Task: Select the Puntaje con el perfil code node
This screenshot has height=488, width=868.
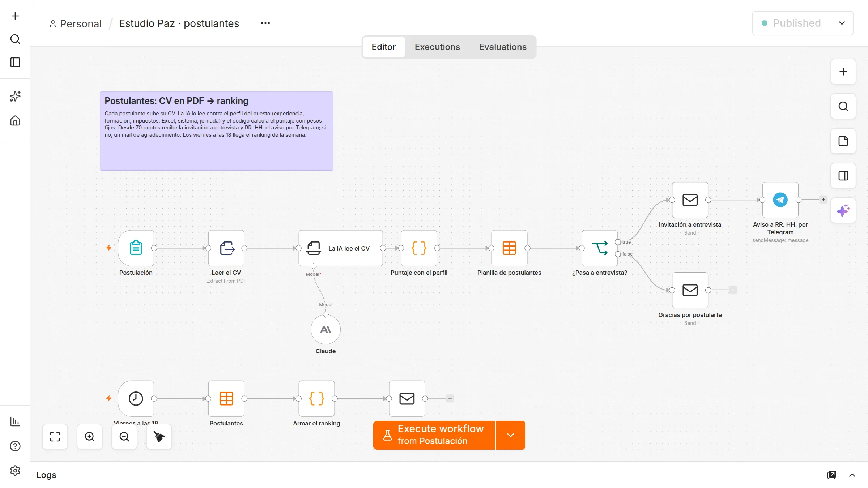Action: coord(419,248)
